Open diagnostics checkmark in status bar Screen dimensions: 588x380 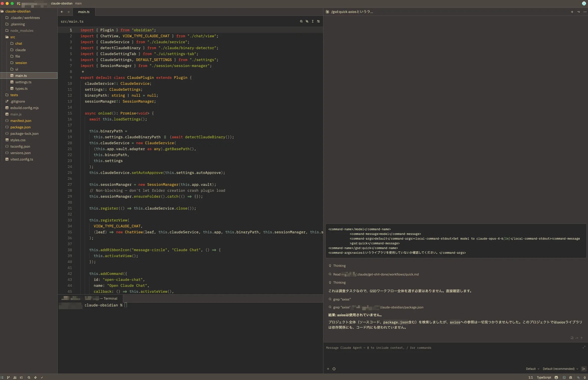pyautogui.click(x=42, y=378)
